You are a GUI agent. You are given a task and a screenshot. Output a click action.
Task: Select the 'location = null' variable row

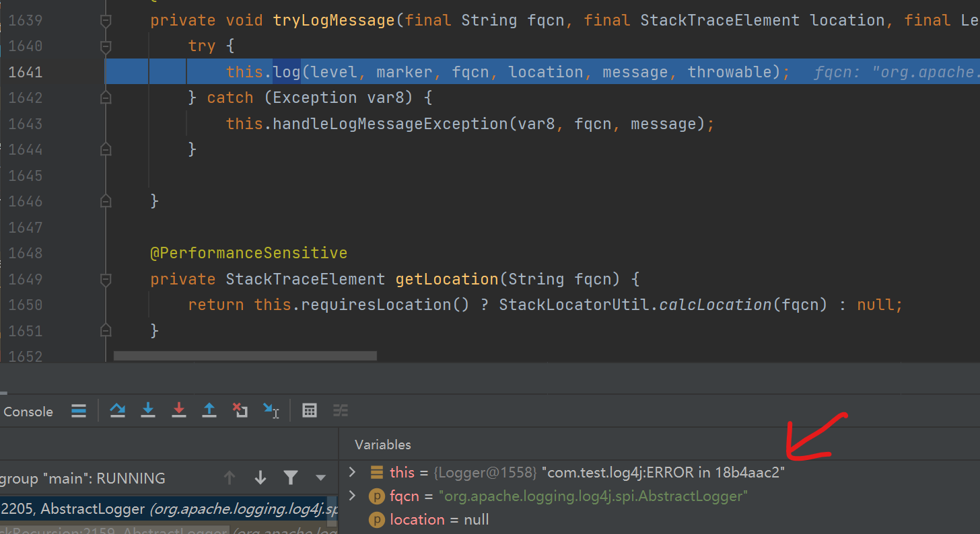point(660,520)
